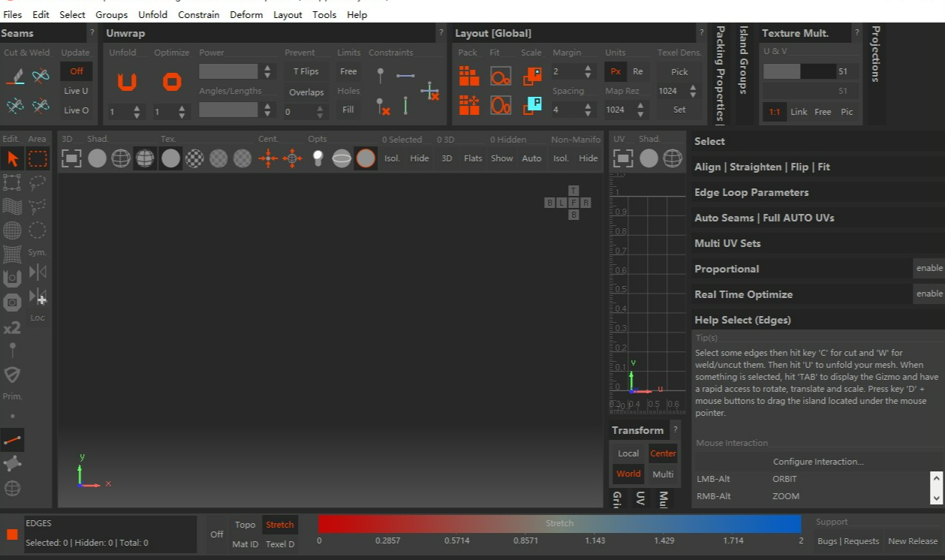Screen dimensions: 945x560
Task: Open the Deform menu
Action: pyautogui.click(x=246, y=14)
